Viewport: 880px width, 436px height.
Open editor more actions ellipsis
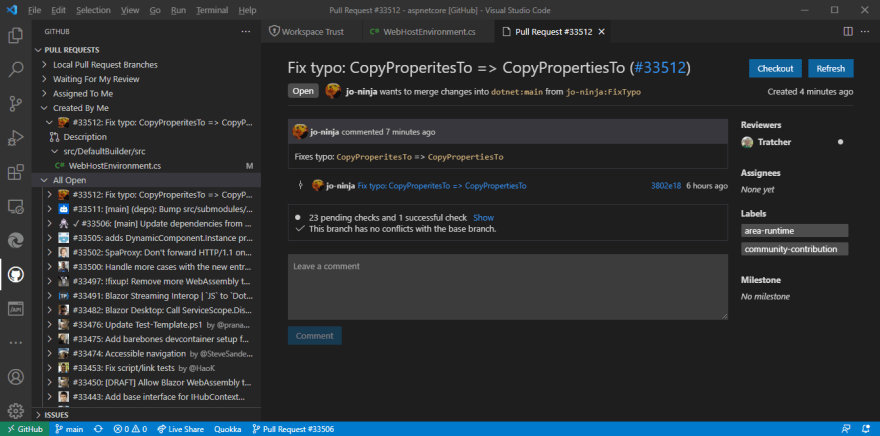[x=865, y=31]
